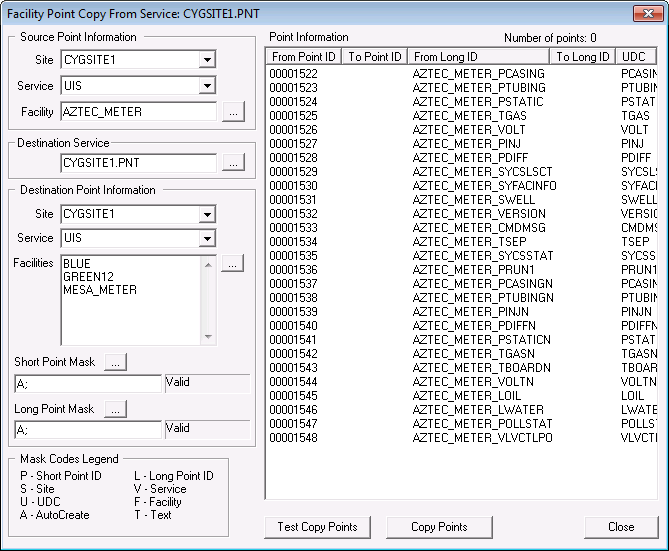
Task: Expand the source Site dropdown
Action: click(x=207, y=60)
